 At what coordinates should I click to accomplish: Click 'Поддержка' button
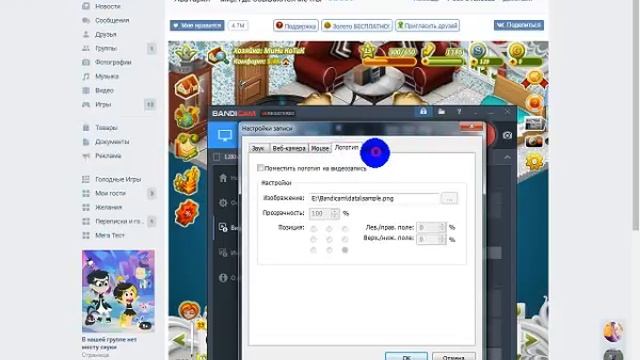(x=296, y=25)
